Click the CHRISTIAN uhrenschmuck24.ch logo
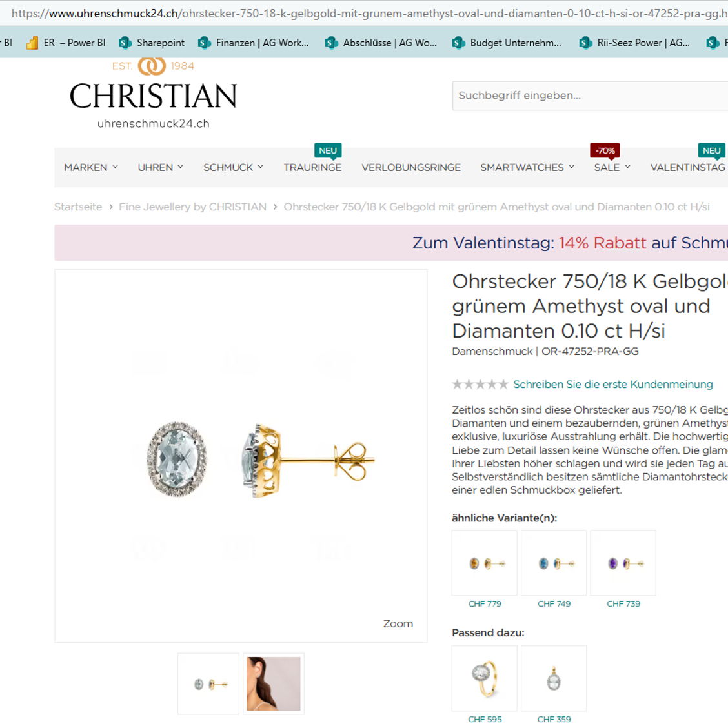Image resolution: width=728 pixels, height=728 pixels. point(153,94)
